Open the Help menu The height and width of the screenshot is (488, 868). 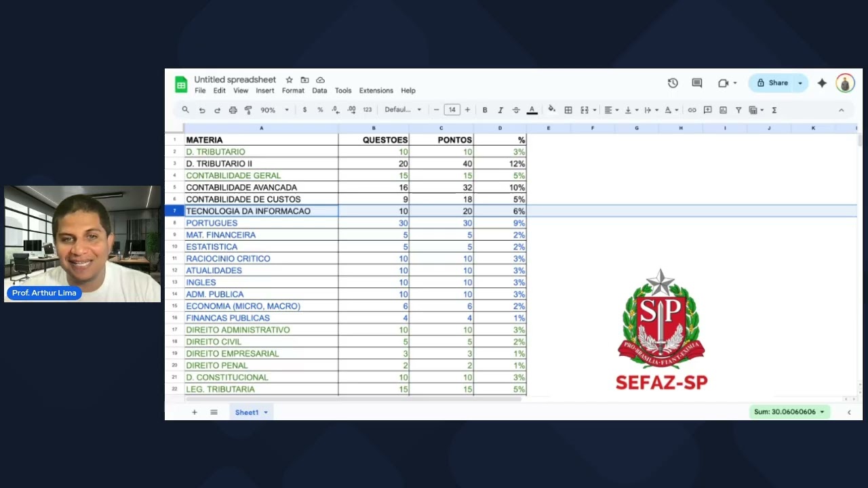tap(408, 90)
